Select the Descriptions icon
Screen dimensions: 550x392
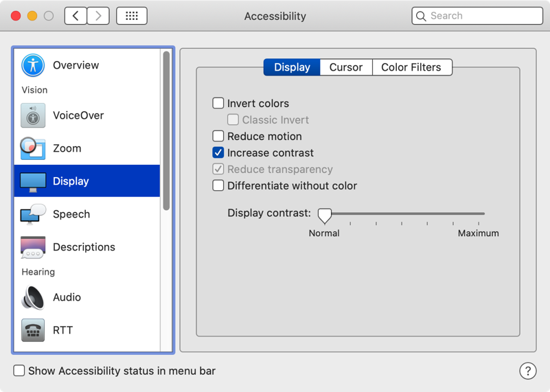click(x=33, y=247)
